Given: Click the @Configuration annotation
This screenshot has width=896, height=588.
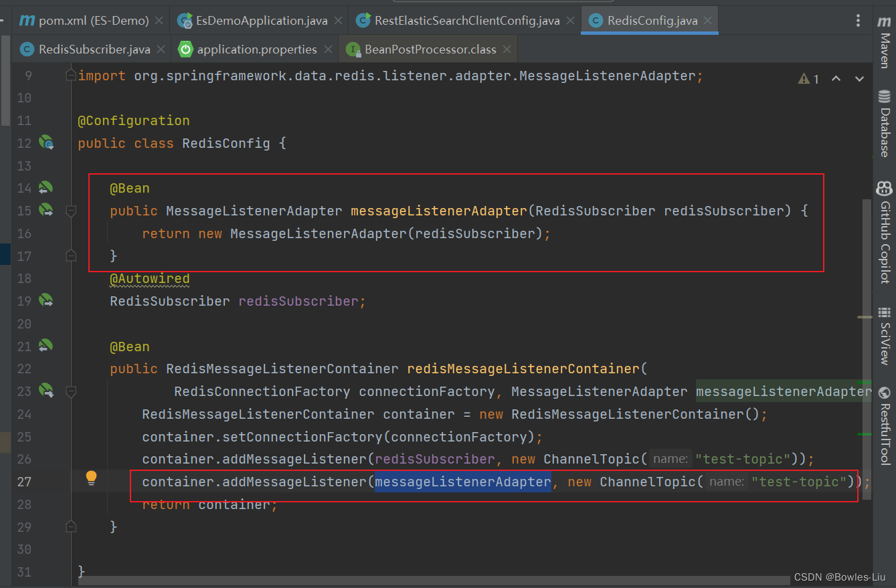Looking at the screenshot, I should (x=134, y=120).
